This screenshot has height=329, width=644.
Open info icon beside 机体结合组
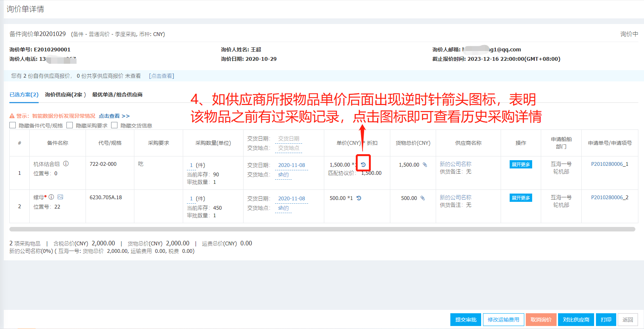(x=66, y=164)
